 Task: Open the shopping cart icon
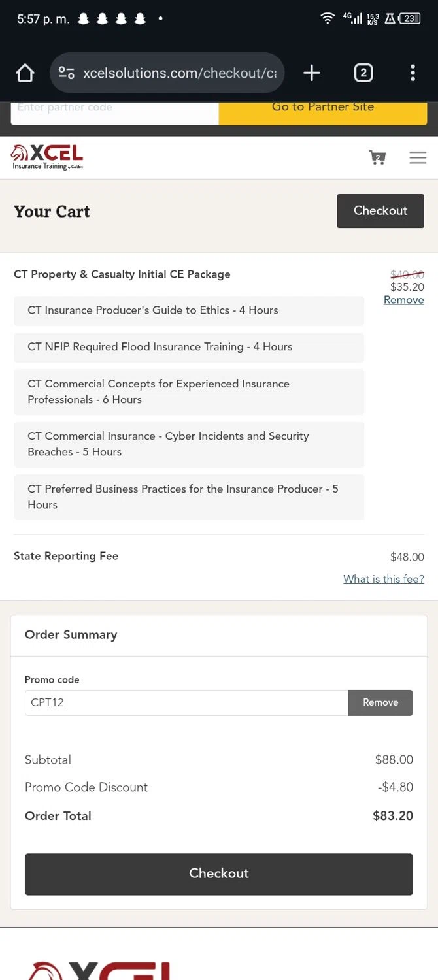pos(377,157)
